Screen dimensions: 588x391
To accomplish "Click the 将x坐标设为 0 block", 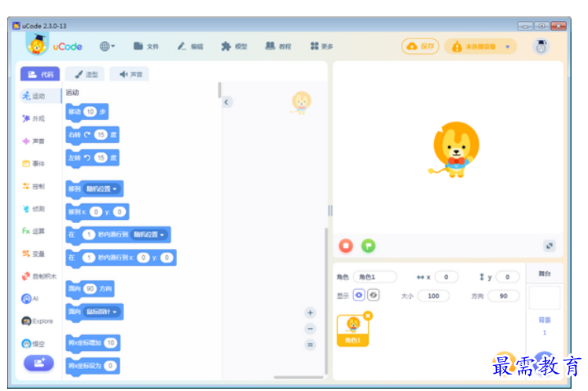I will tap(93, 366).
